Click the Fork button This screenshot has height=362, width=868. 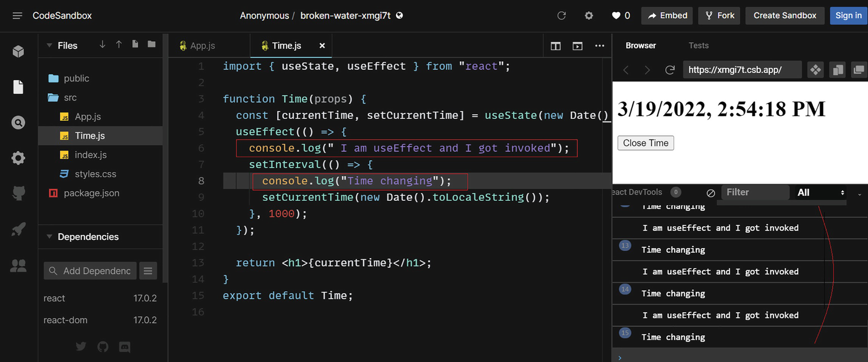[719, 16]
